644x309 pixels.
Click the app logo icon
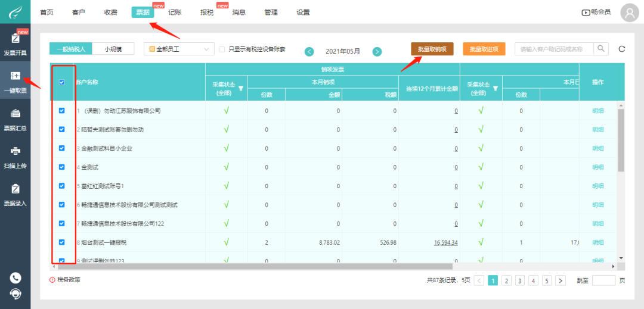(x=15, y=12)
